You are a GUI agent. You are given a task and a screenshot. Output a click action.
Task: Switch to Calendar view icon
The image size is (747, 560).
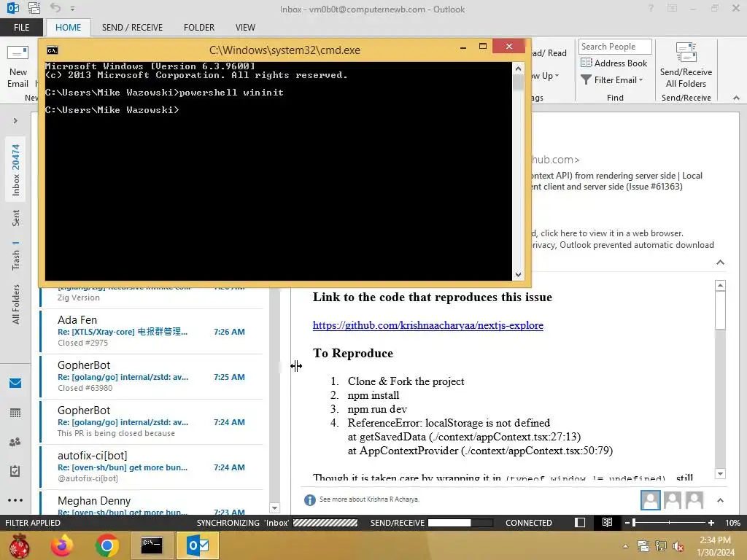tap(15, 413)
